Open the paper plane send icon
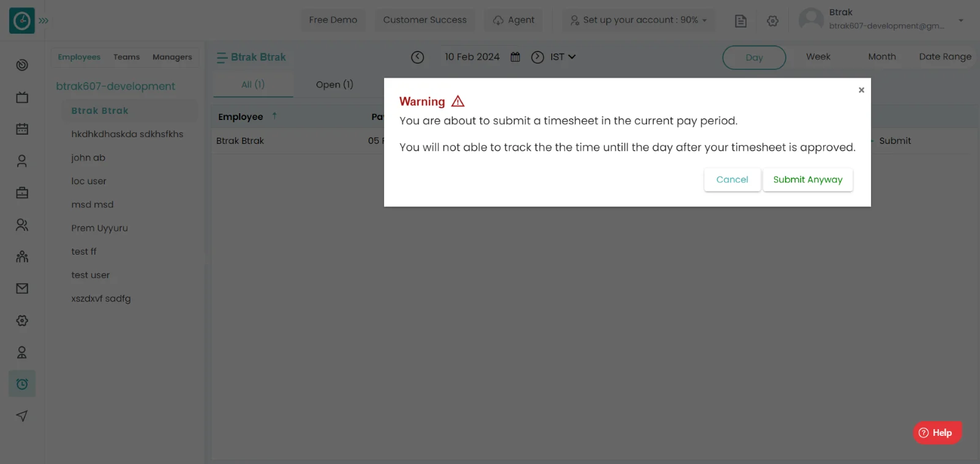The height and width of the screenshot is (464, 980). point(22,416)
